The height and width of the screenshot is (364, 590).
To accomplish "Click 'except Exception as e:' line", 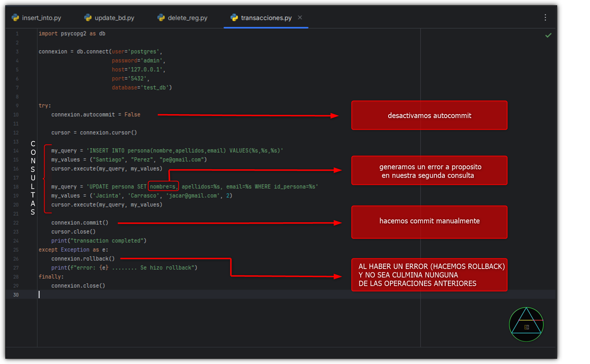I will tap(73, 249).
